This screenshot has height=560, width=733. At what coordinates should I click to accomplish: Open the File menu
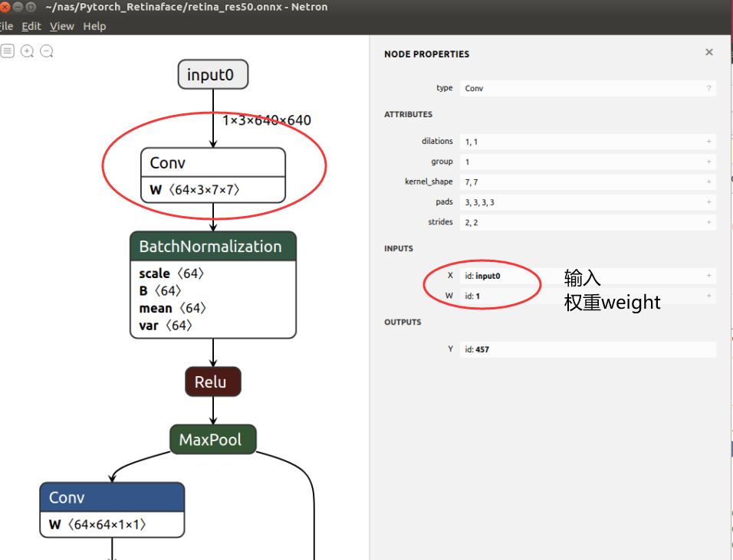point(6,25)
